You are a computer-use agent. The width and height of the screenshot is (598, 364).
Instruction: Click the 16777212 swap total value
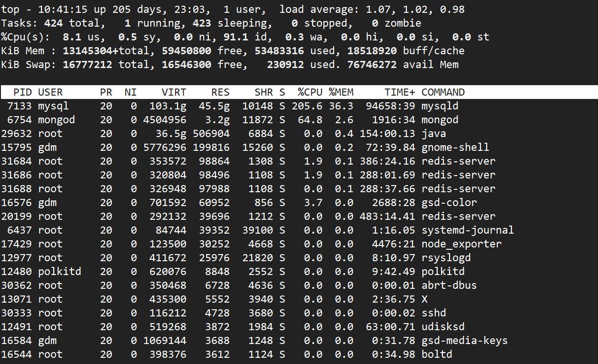[x=88, y=65]
